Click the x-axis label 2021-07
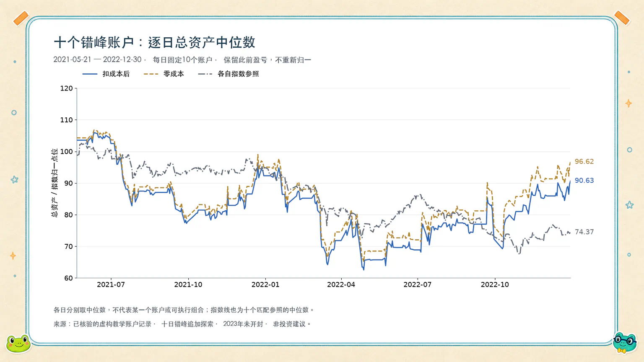The height and width of the screenshot is (362, 644). click(111, 284)
